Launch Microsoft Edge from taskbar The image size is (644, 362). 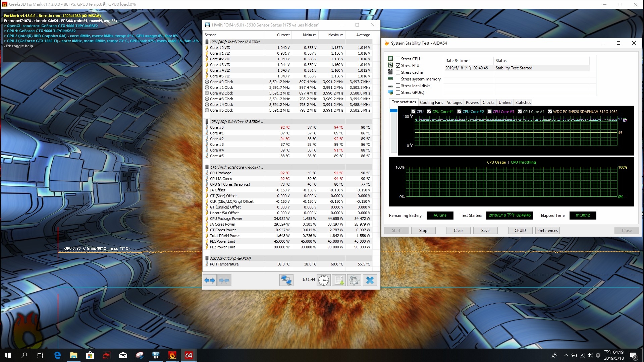click(x=57, y=355)
